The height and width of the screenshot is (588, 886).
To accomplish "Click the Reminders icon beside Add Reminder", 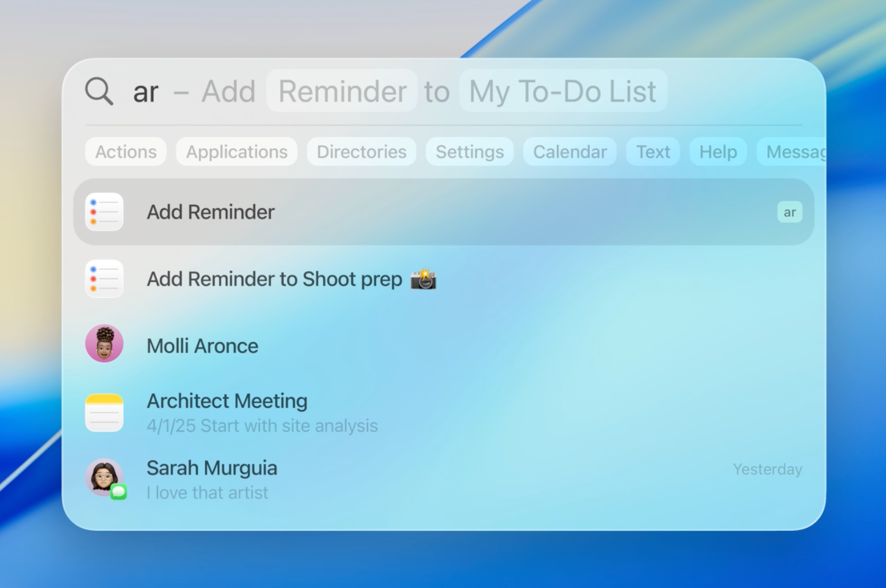I will pos(104,212).
